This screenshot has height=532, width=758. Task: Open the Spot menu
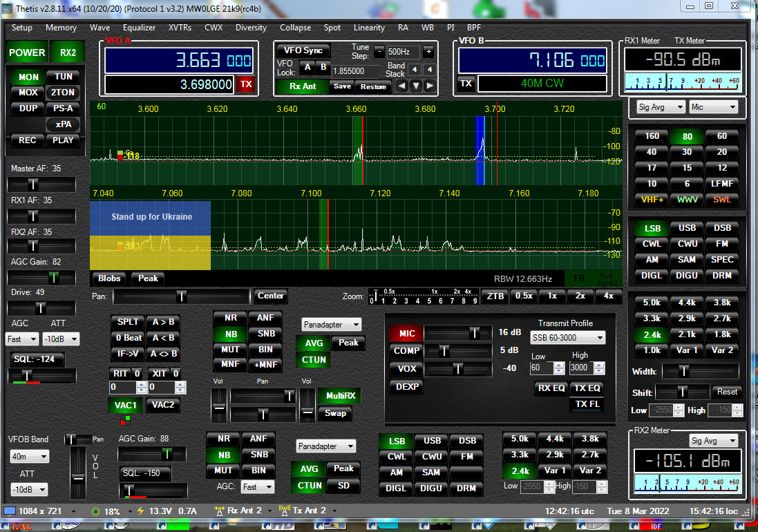pyautogui.click(x=332, y=28)
